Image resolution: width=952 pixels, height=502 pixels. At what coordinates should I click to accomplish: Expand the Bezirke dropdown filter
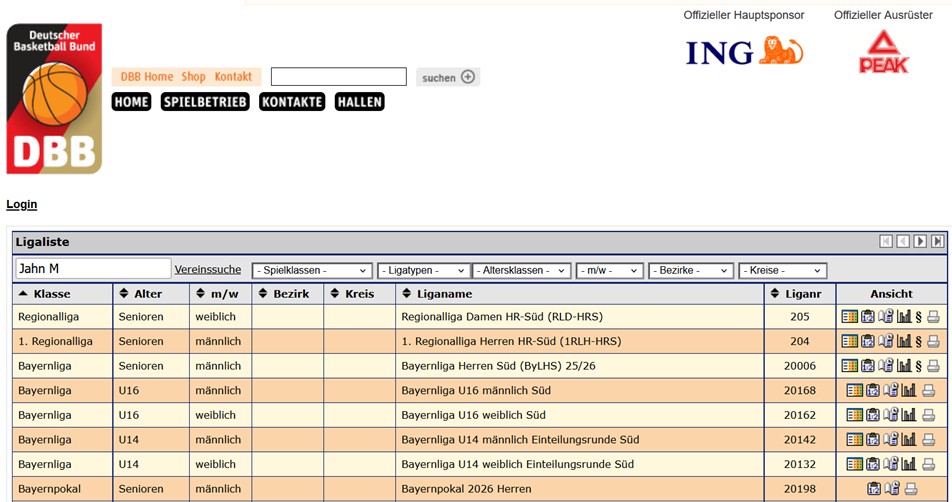pos(690,271)
